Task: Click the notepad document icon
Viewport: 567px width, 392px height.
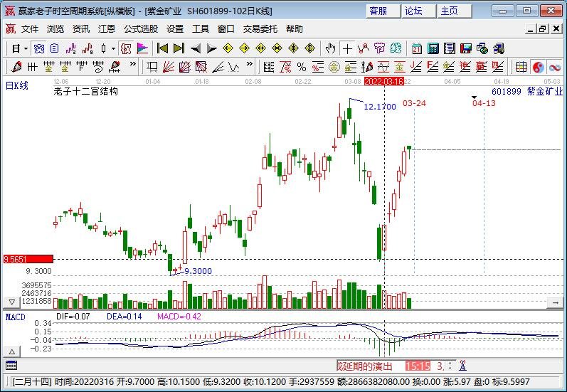Action: pos(450,48)
